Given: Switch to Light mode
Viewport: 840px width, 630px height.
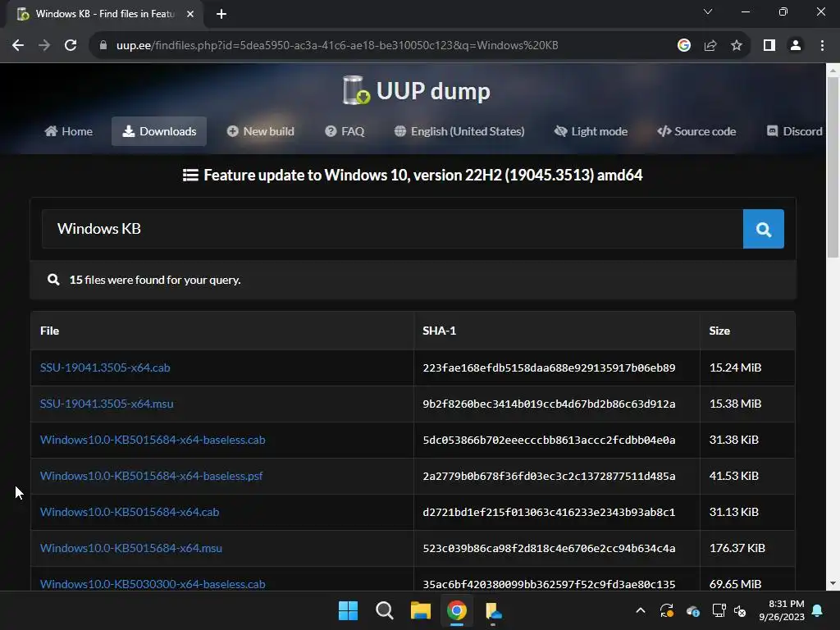Looking at the screenshot, I should (591, 131).
